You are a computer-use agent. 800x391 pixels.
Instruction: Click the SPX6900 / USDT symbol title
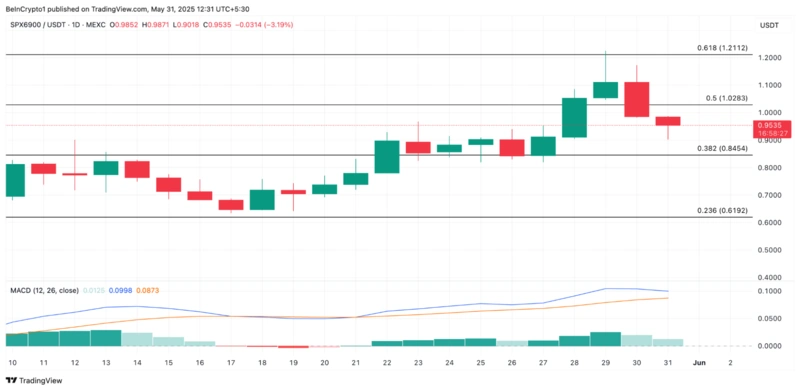coord(35,25)
